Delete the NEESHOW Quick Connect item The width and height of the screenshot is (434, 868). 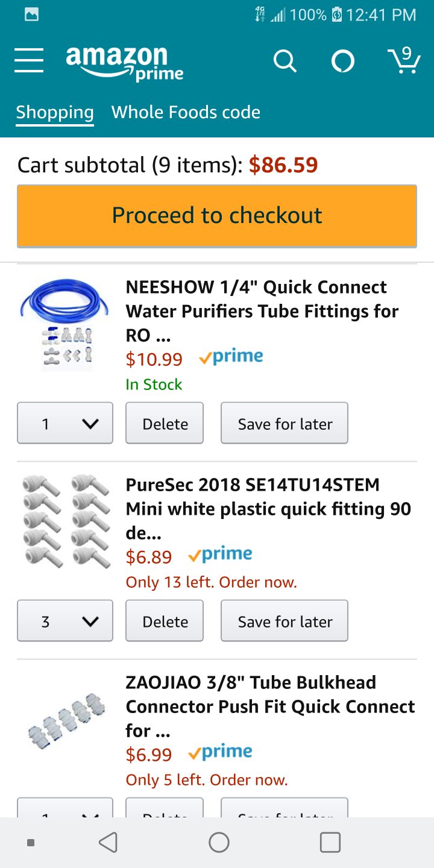[165, 423]
